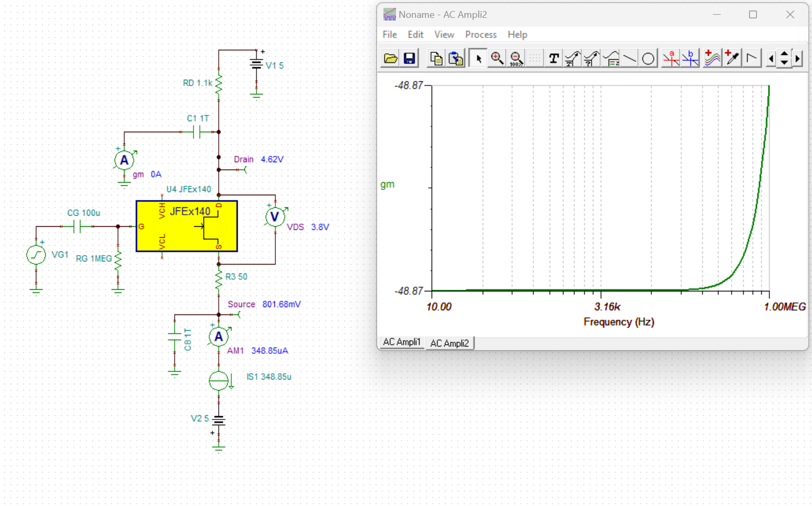Click the Drain 4.62V label
Viewport: 812px width, 506px height.
coord(259,159)
